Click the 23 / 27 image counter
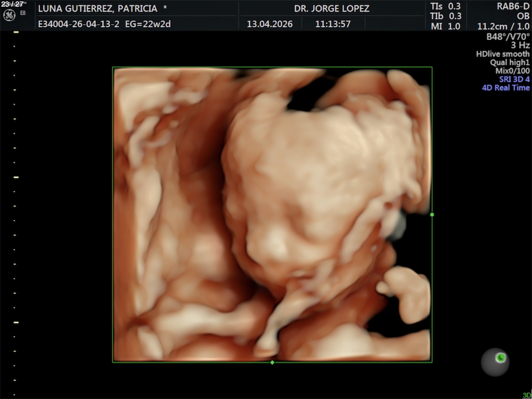532x399 pixels. tap(12, 4)
